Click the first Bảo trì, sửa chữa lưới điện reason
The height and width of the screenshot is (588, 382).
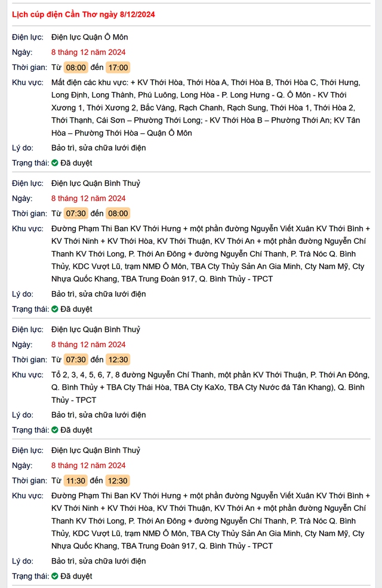point(98,148)
